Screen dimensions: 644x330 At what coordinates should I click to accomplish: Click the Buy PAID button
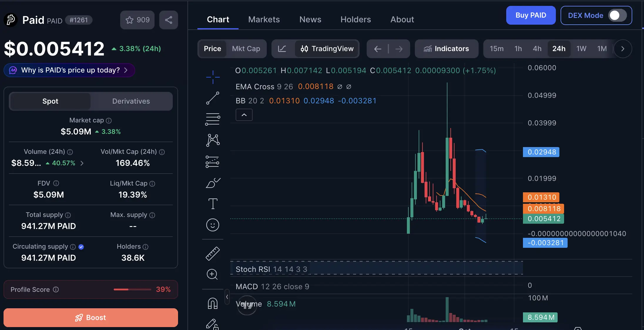(531, 15)
